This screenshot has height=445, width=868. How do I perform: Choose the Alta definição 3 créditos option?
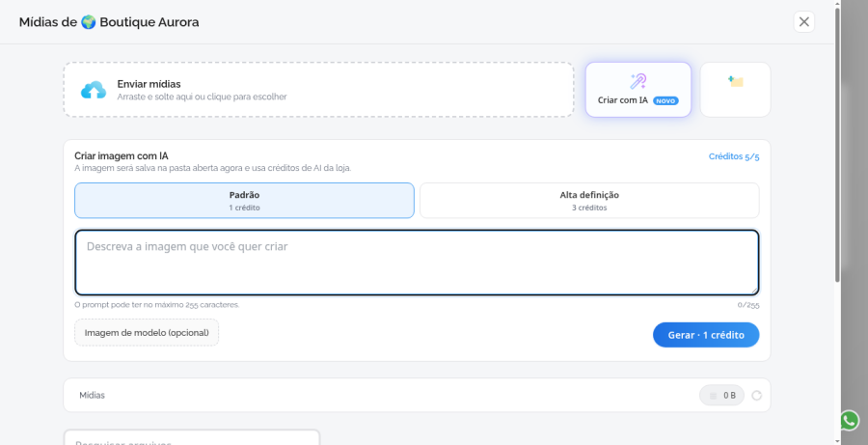tap(589, 201)
